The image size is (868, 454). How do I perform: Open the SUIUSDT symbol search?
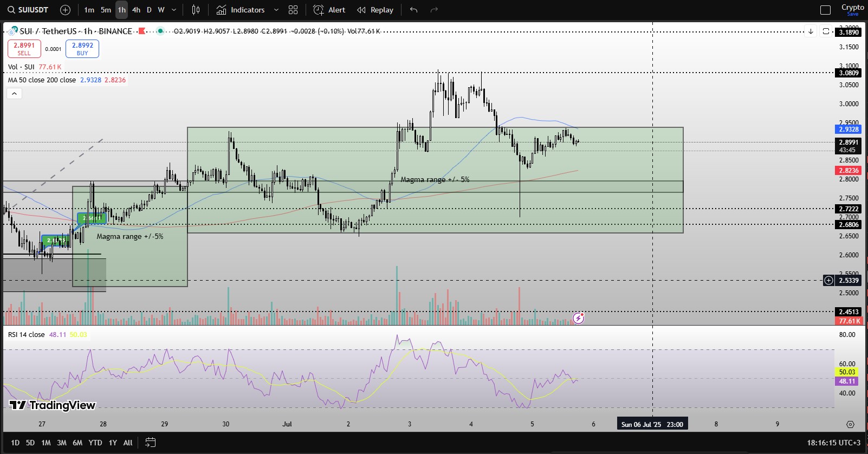(28, 10)
